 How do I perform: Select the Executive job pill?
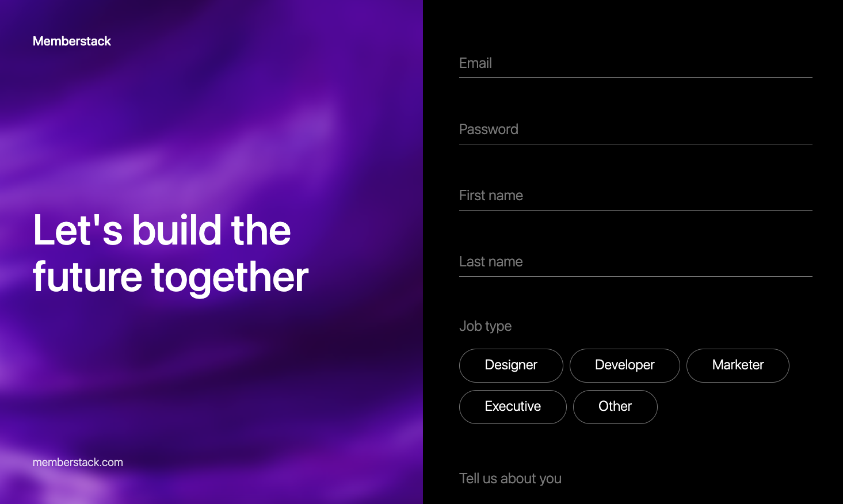tap(513, 407)
